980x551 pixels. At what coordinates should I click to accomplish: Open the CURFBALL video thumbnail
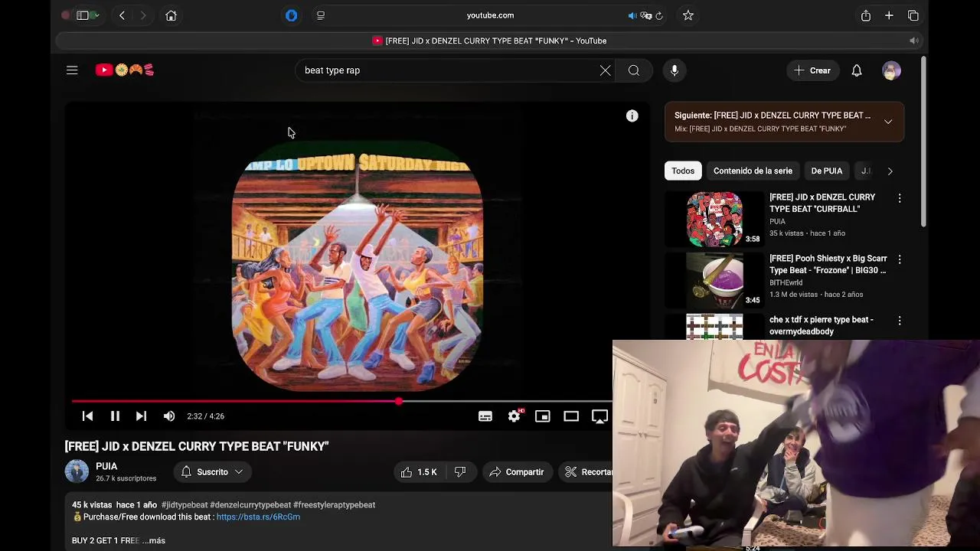coord(714,219)
